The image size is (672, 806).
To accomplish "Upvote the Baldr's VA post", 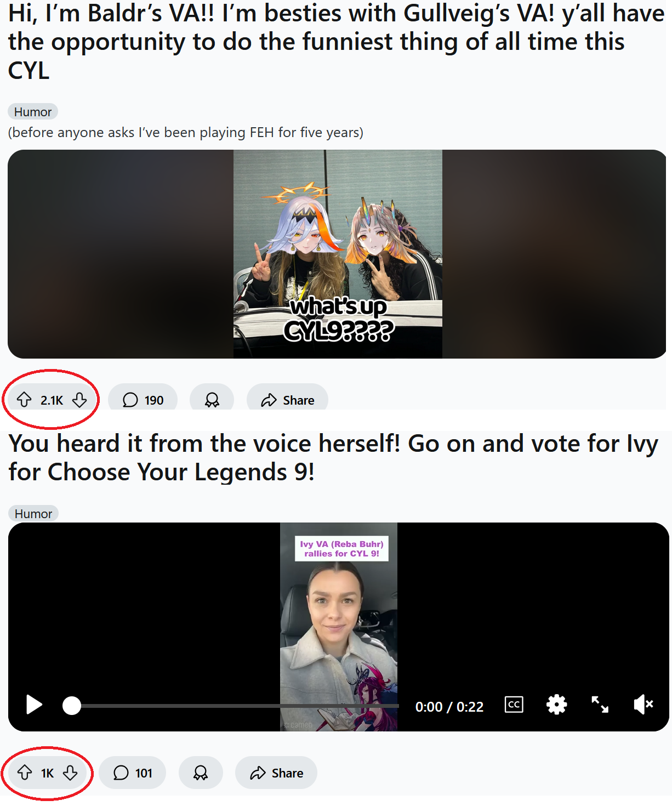I will (x=24, y=400).
